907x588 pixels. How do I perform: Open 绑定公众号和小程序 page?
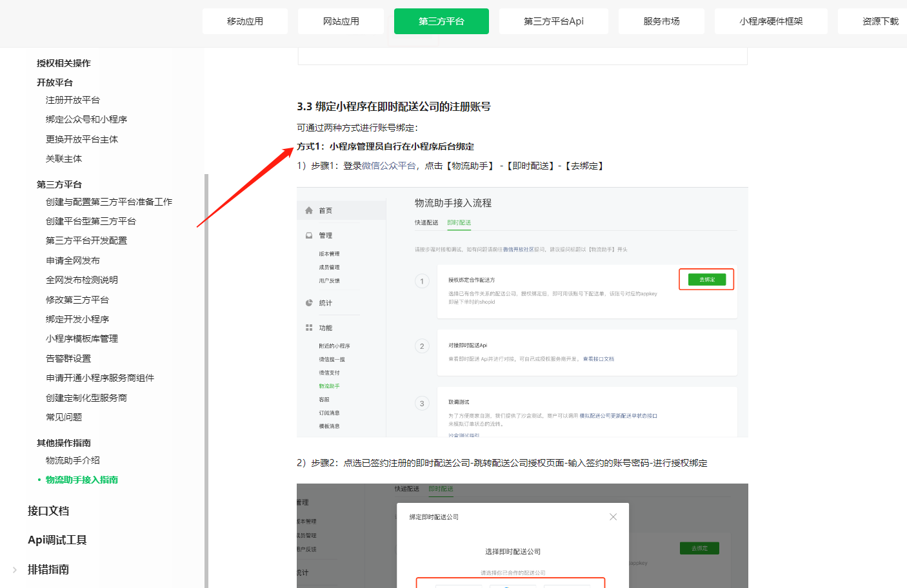click(86, 119)
